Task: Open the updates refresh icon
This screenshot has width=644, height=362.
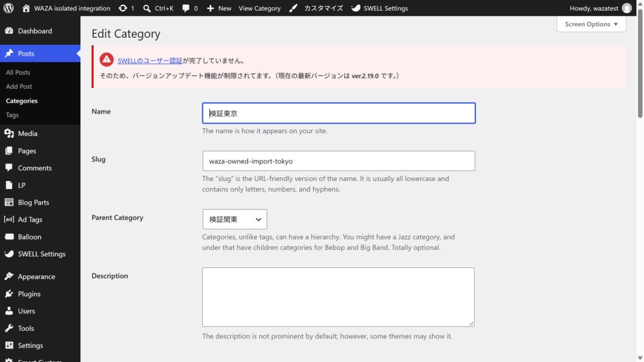Action: click(123, 8)
